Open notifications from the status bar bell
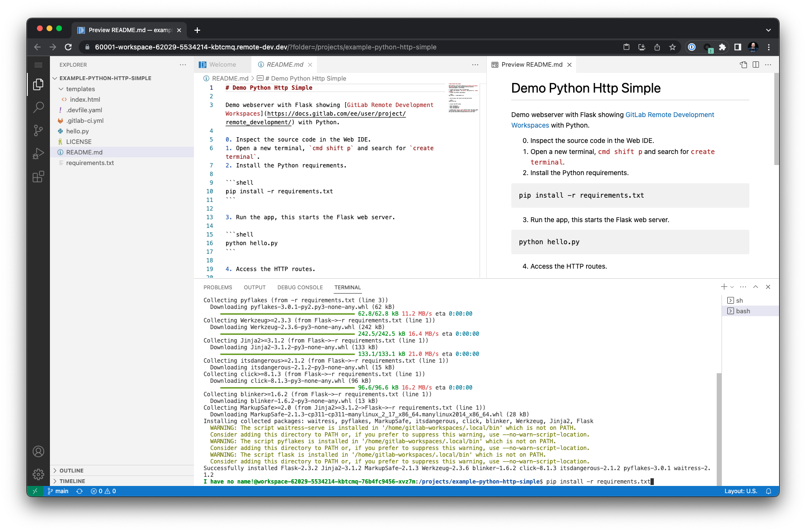Image resolution: width=806 pixels, height=532 pixels. pyautogui.click(x=769, y=491)
